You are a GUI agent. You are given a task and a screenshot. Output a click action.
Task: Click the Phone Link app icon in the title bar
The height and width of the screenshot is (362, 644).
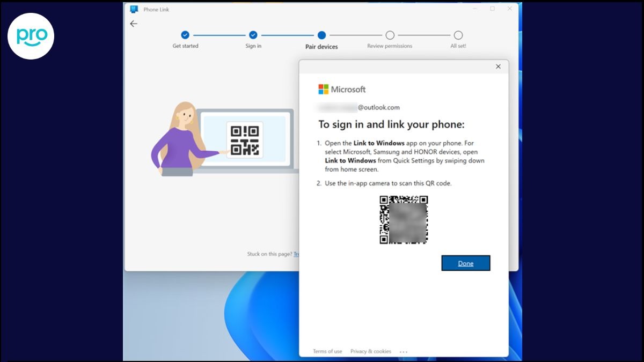(134, 9)
